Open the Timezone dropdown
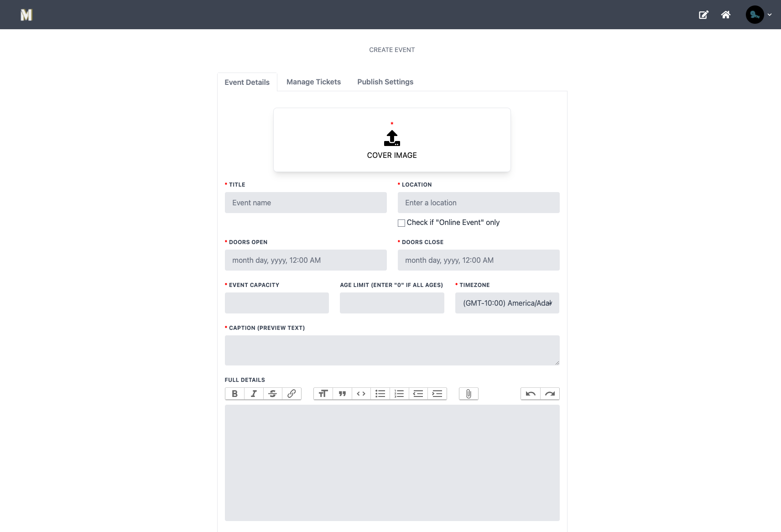 pos(507,303)
